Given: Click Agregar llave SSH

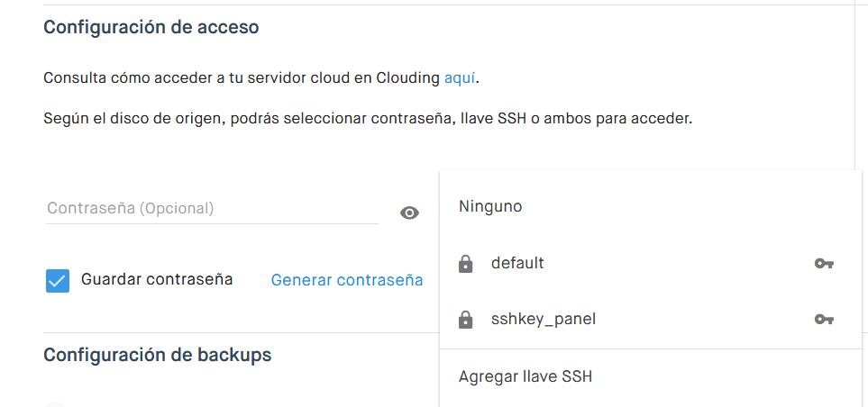Looking at the screenshot, I should (525, 376).
